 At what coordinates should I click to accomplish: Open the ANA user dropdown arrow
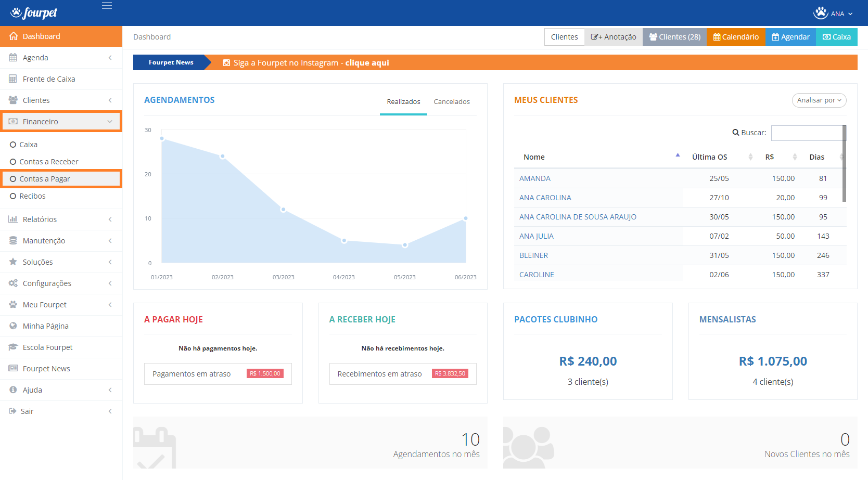pos(850,14)
